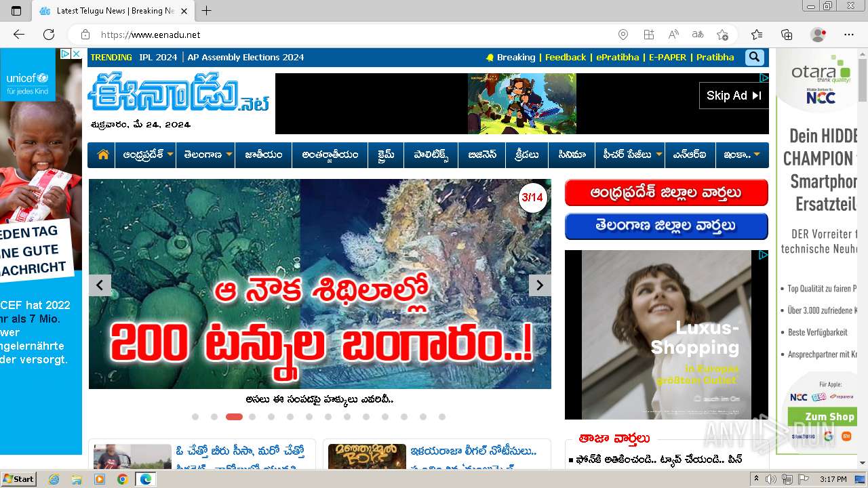Open the translate page icon
This screenshot has width=868, height=488.
click(x=698, y=35)
